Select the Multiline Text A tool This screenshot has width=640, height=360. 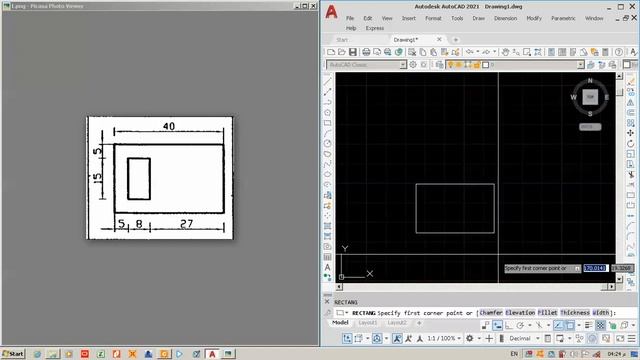point(327,267)
